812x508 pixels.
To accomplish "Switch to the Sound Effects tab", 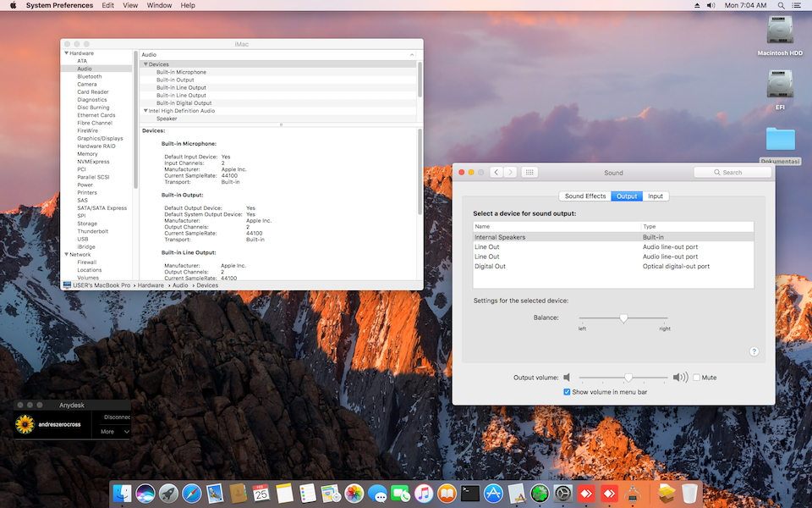I will pos(585,196).
